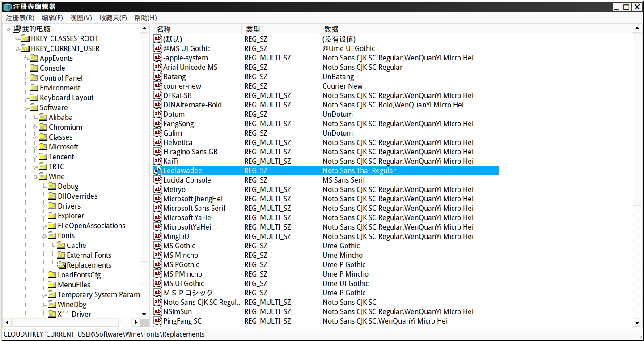Click the 类型 column header

(x=281, y=29)
